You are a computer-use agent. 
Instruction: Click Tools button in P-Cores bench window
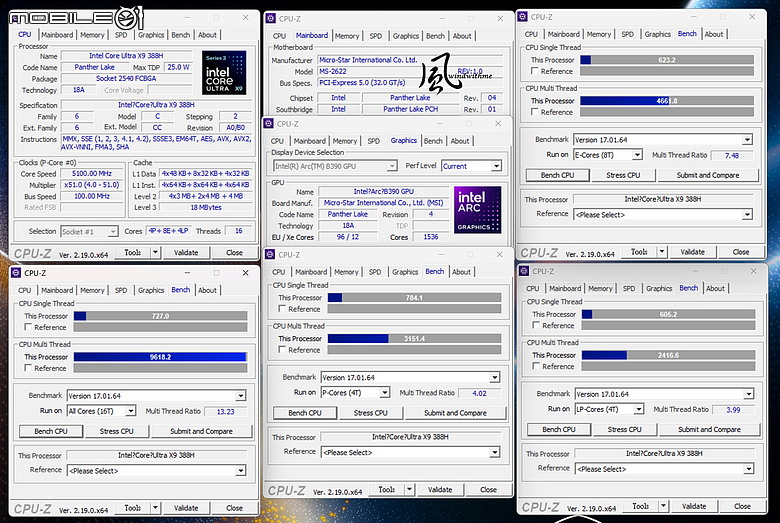tap(387, 490)
